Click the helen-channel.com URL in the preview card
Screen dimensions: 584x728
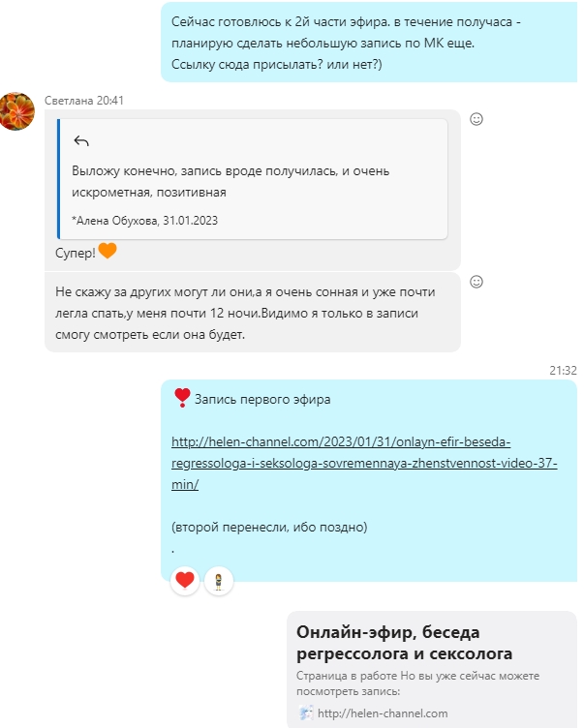pyautogui.click(x=383, y=713)
